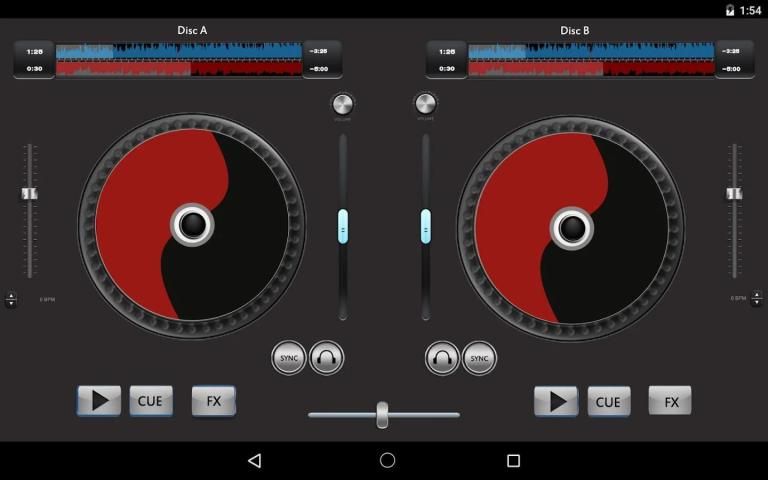Adjust BPM stepper for Disc B
Screen dimensions: 768x480
pos(756,299)
